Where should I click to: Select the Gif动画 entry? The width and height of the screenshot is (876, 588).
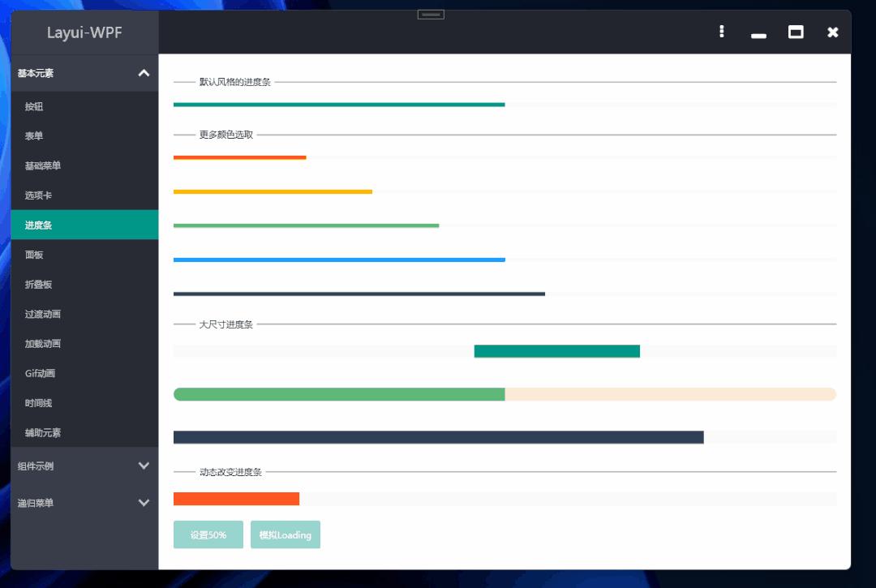[84, 373]
